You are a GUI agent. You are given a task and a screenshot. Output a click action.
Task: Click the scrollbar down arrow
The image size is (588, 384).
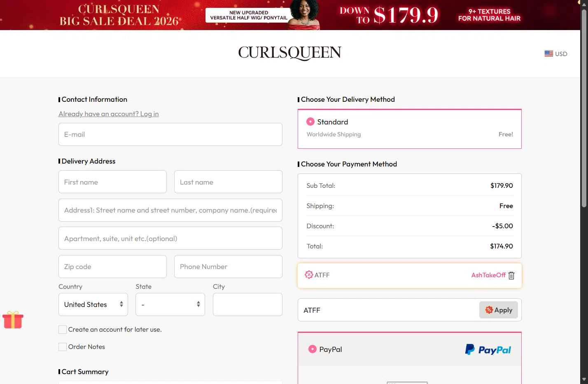[584, 379]
